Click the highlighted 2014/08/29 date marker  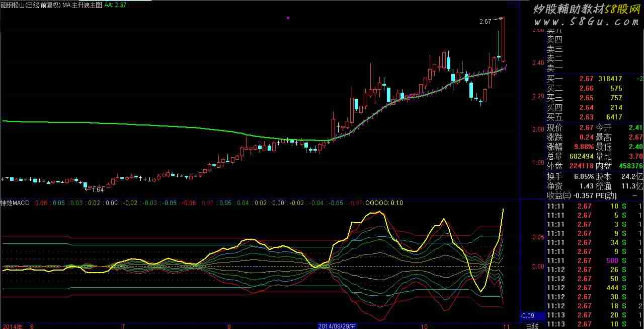point(337,326)
